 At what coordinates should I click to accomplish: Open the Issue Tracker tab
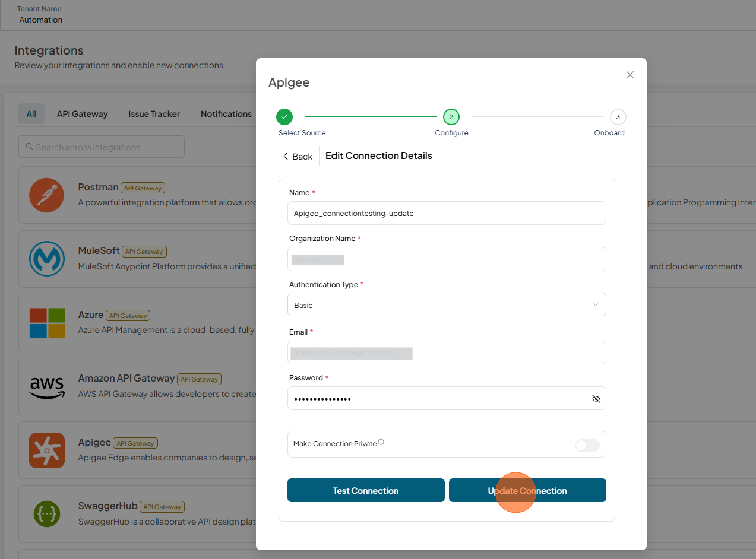(x=154, y=114)
